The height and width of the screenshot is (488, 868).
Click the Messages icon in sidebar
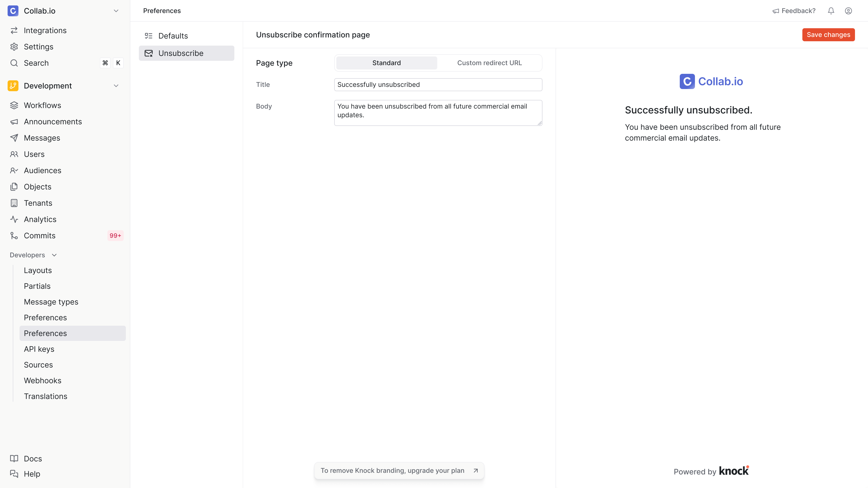tap(14, 138)
